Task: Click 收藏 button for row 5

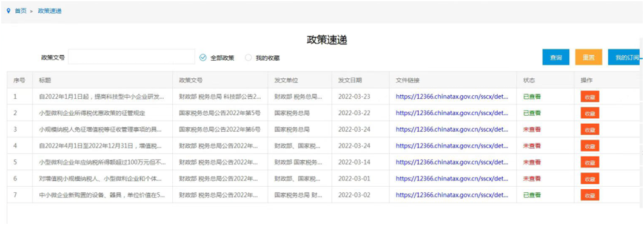Action: pyautogui.click(x=590, y=162)
